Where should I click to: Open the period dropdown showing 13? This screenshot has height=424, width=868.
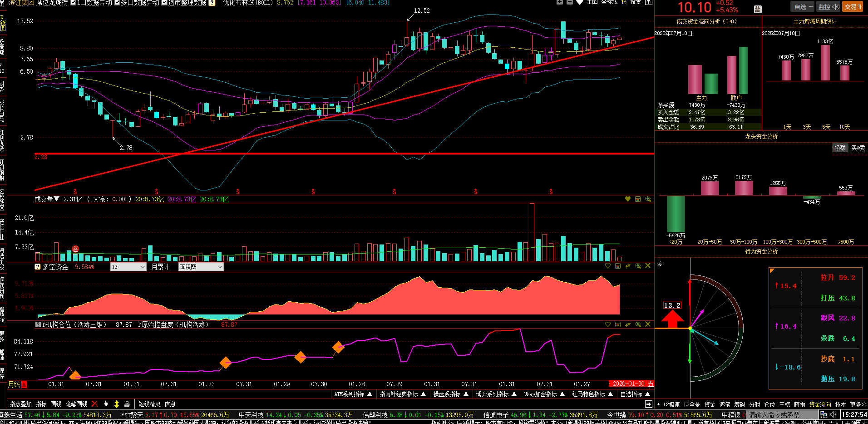coord(128,267)
